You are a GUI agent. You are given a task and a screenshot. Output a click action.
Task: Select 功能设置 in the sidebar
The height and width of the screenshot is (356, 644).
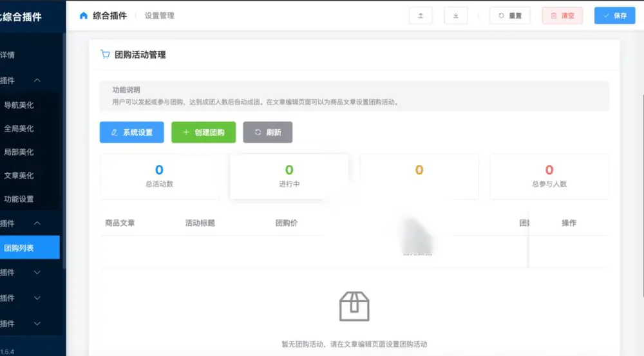pos(19,199)
